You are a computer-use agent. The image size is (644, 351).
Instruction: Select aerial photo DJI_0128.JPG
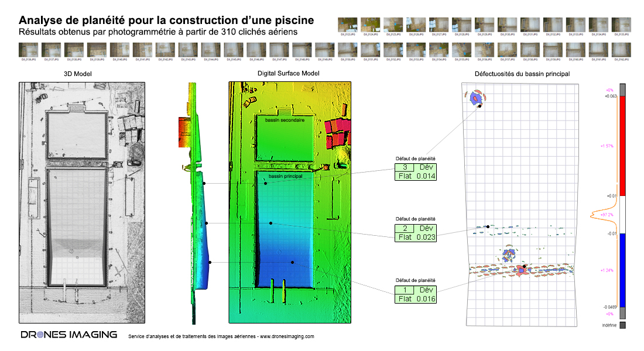462,25
